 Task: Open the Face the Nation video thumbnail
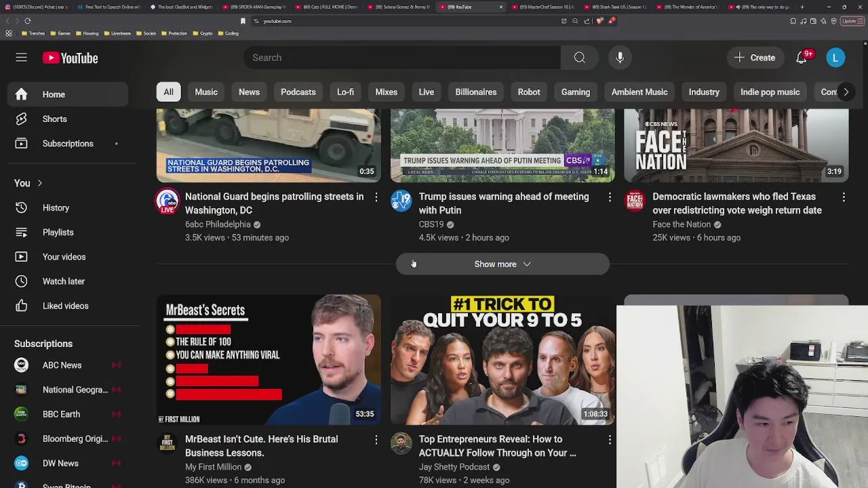[736, 145]
